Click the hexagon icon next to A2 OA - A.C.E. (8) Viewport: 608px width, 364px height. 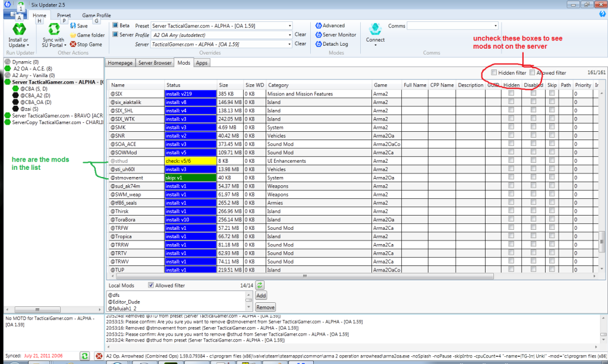pos(7,68)
